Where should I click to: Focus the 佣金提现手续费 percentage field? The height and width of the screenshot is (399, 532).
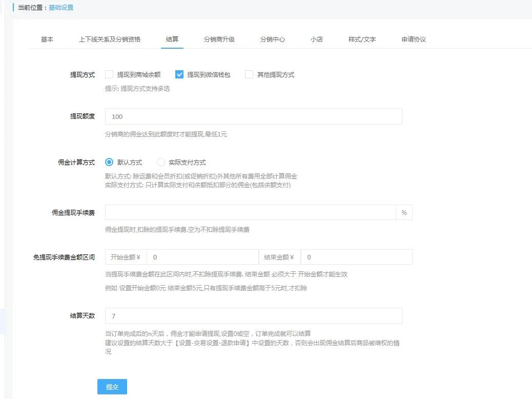[250, 212]
